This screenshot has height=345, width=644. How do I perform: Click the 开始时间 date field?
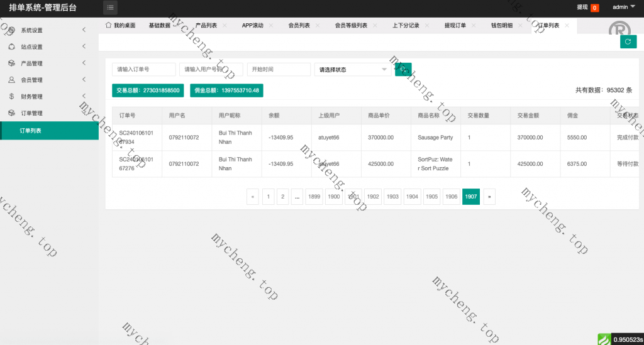[279, 70]
